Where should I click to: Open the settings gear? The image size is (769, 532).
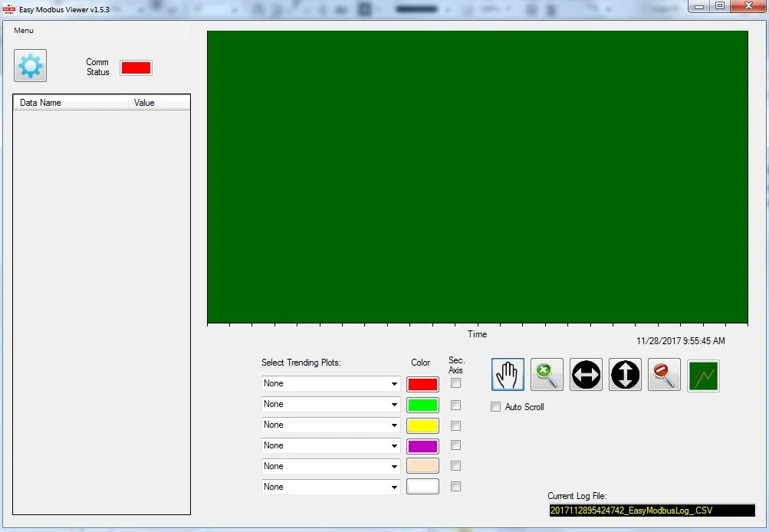click(29, 65)
